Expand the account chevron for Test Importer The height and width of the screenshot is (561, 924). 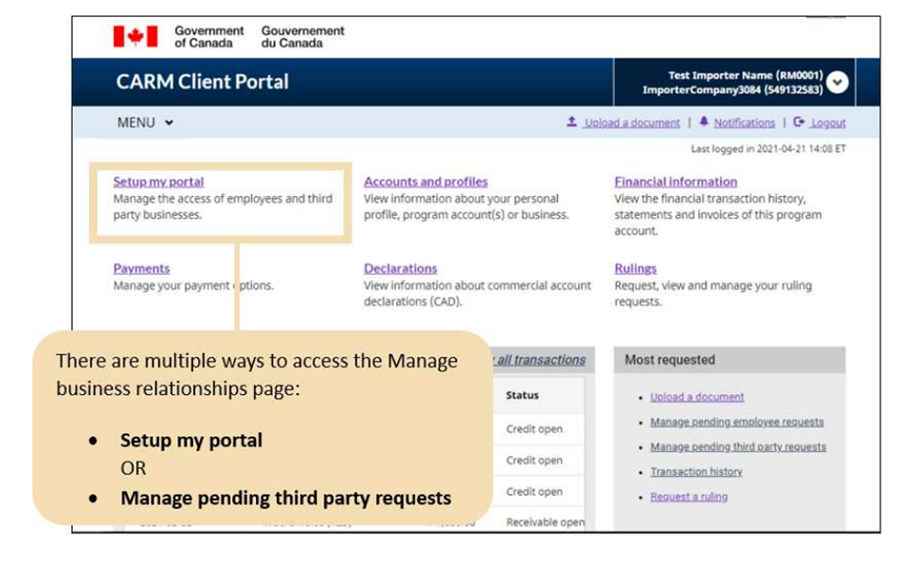point(836,82)
